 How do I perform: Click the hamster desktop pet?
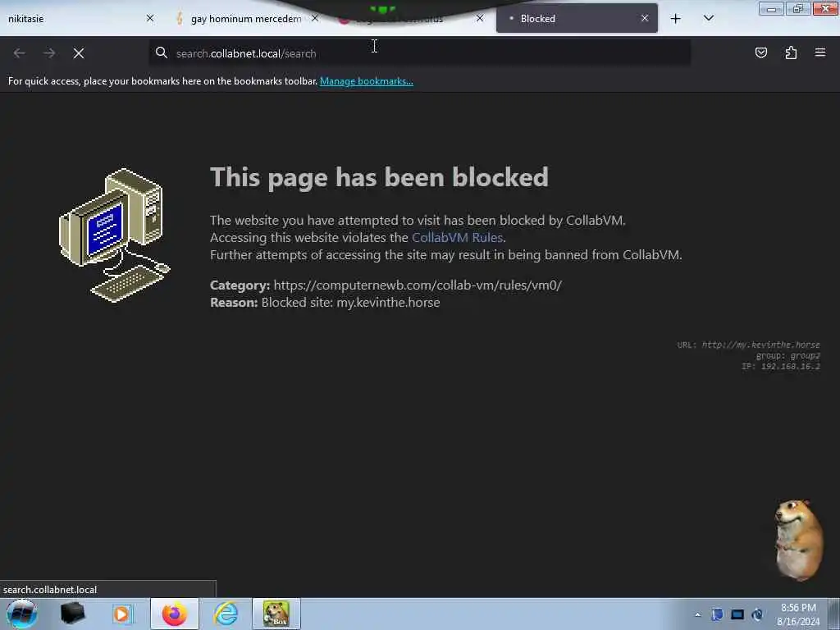[x=799, y=540]
